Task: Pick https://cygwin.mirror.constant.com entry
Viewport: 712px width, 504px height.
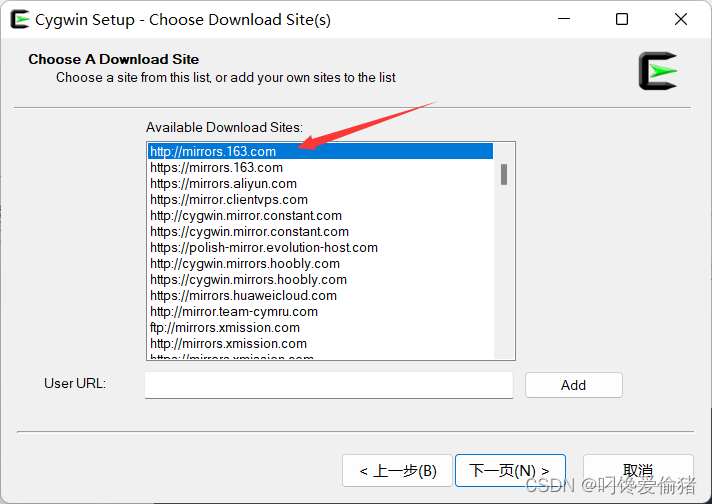Action: 321,232
